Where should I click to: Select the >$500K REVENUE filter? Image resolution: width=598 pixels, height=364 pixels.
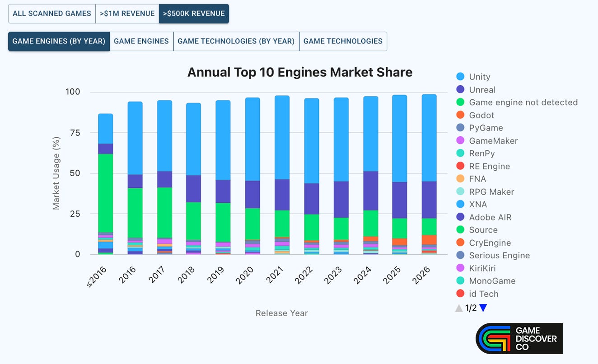(x=194, y=14)
